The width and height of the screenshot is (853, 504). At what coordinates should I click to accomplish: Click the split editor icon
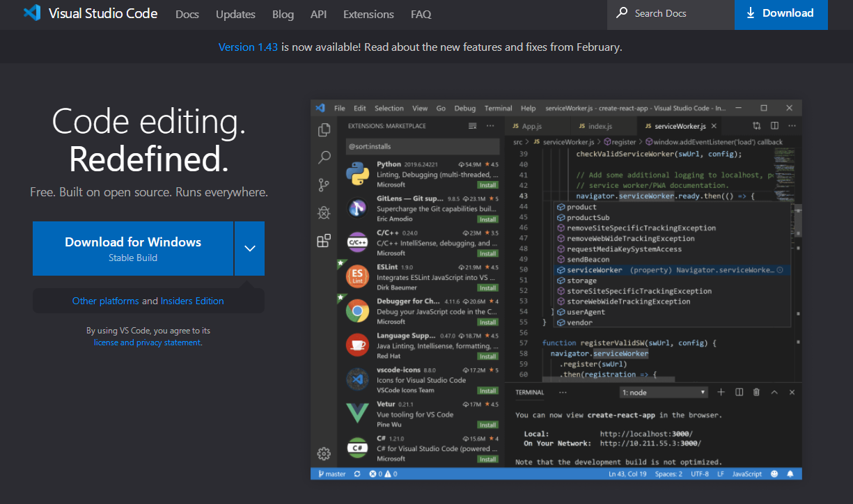pyautogui.click(x=774, y=126)
